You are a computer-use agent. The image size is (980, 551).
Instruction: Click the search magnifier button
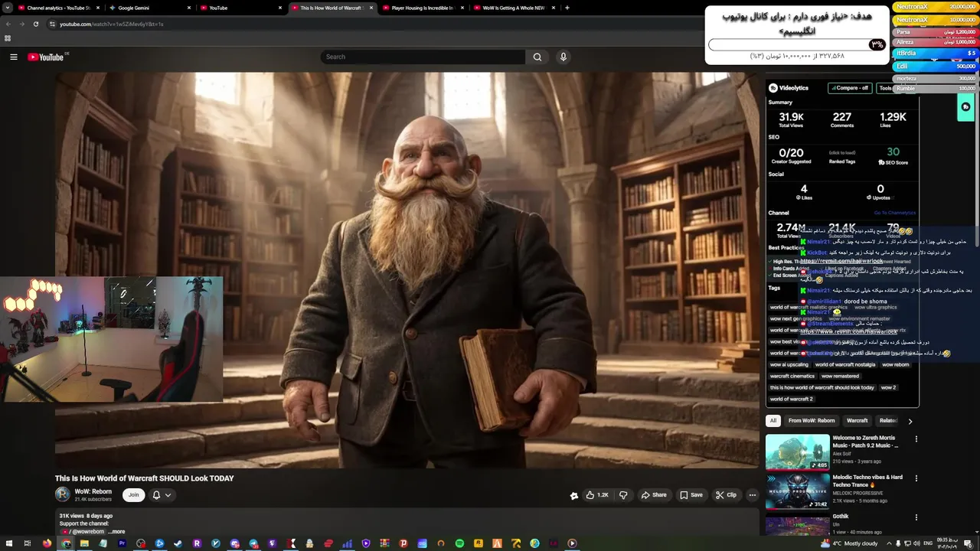(537, 57)
